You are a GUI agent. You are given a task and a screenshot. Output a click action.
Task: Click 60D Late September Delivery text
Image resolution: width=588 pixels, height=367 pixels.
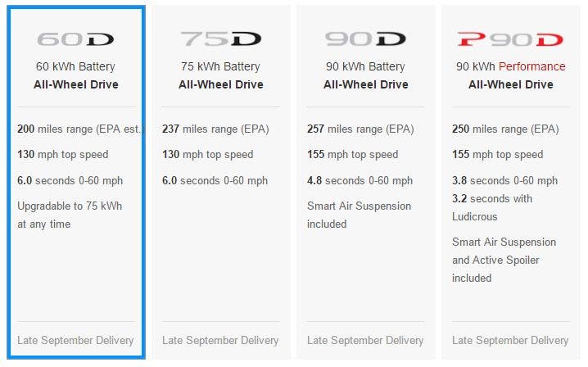pyautogui.click(x=75, y=340)
